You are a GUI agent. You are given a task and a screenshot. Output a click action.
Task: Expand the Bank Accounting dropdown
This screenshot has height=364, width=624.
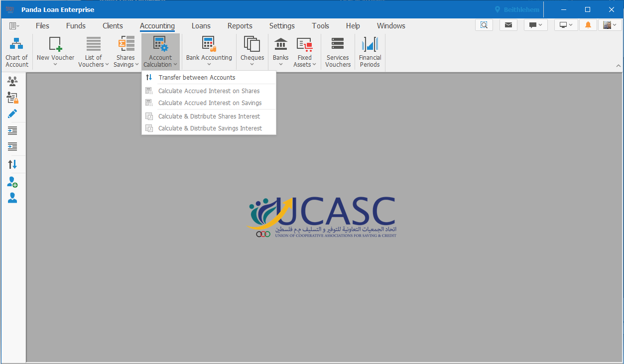point(209,64)
